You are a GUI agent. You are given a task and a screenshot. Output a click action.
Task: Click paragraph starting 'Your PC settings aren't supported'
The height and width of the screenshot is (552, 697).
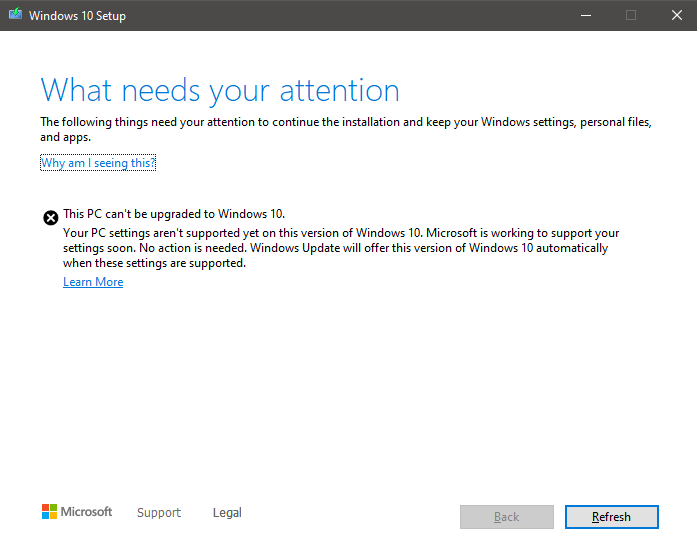(x=341, y=248)
